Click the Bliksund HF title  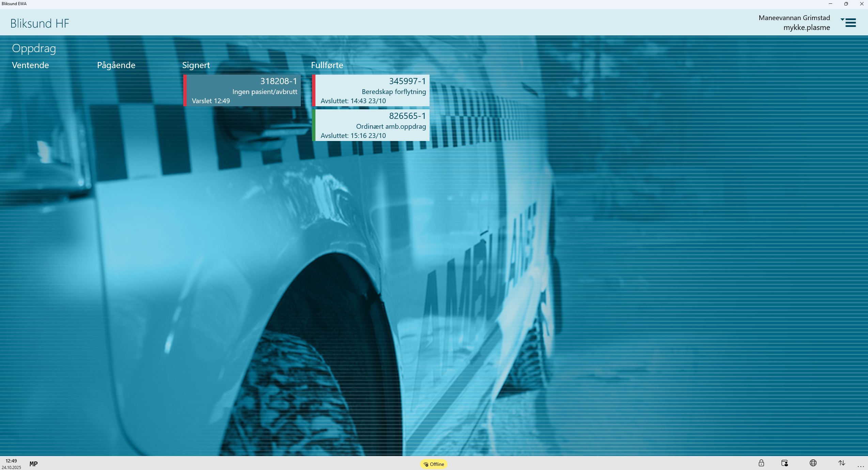coord(40,23)
